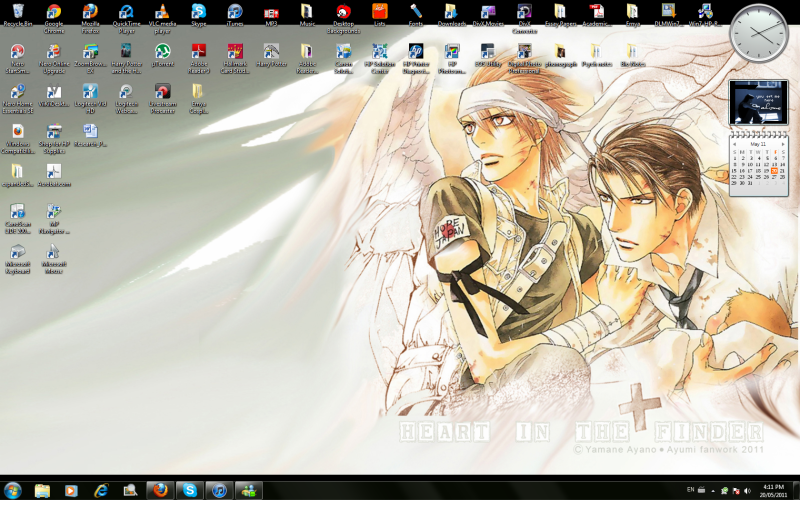Select the DLMWin7 desktop icon
The image size is (800, 519).
(x=669, y=15)
